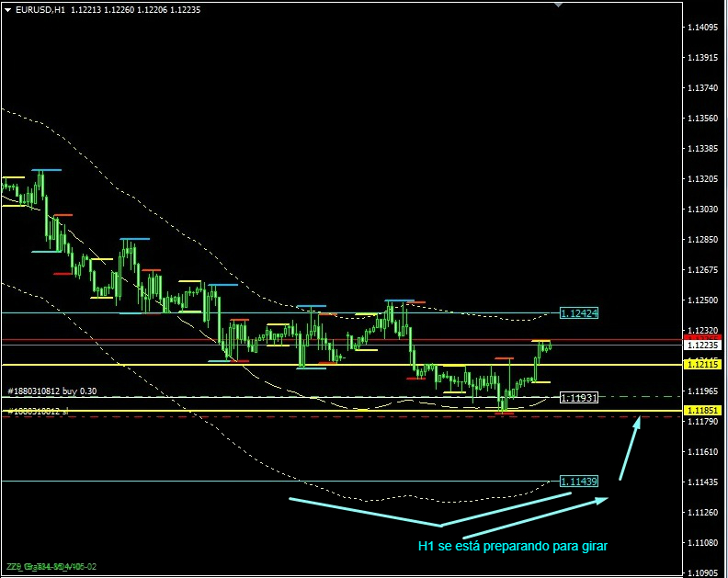The width and height of the screenshot is (728, 578).
Task: Click the 'H1 se está preparando para girar' text
Action: click(512, 546)
